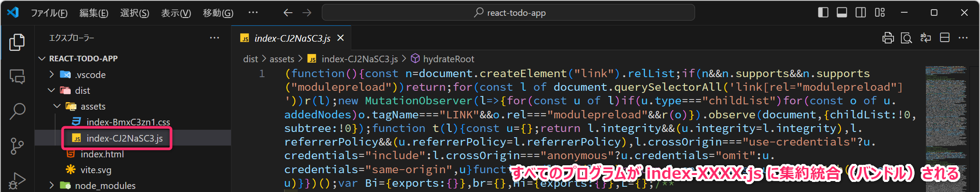980x192 pixels.
Task: Toggle the primary side bar layout button
Action: point(823,13)
